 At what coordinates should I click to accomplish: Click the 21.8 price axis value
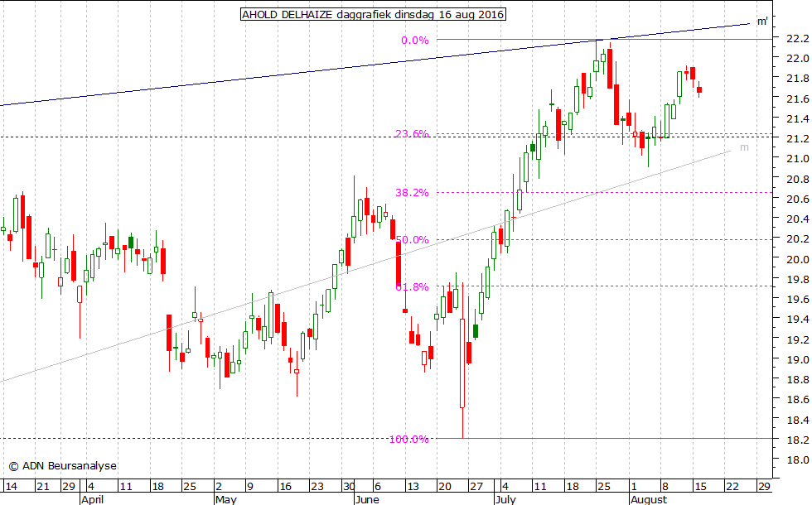click(797, 79)
